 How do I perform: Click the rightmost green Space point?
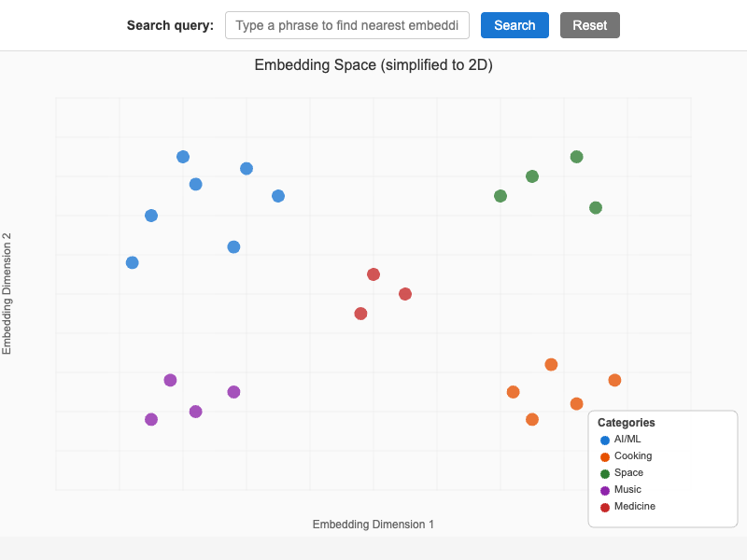click(x=596, y=206)
